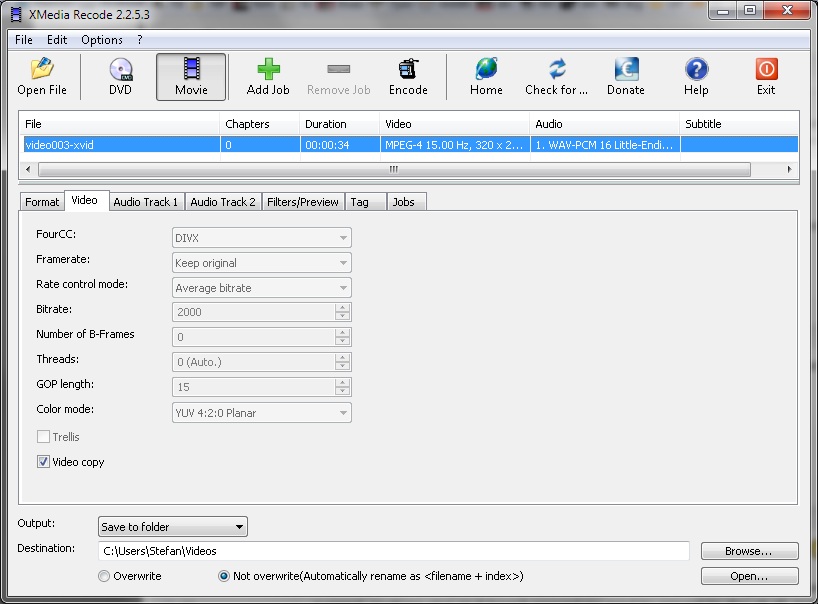
Task: Decrease Threads with the down arrow
Action: click(343, 366)
